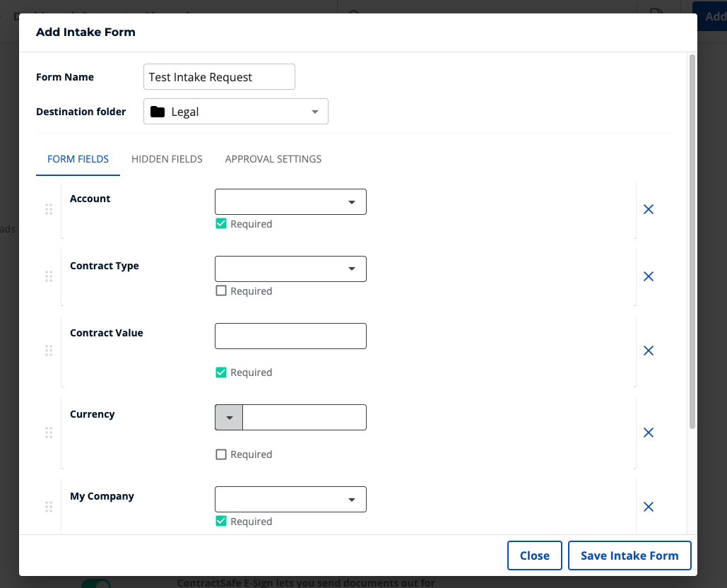
Task: Click the drag handle next to Currency
Action: click(49, 432)
